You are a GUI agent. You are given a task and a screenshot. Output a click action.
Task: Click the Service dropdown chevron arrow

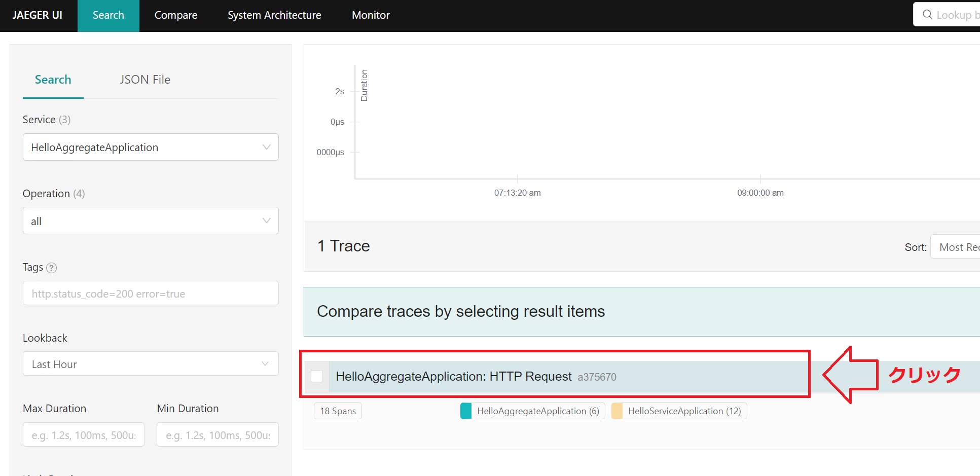pos(266,147)
